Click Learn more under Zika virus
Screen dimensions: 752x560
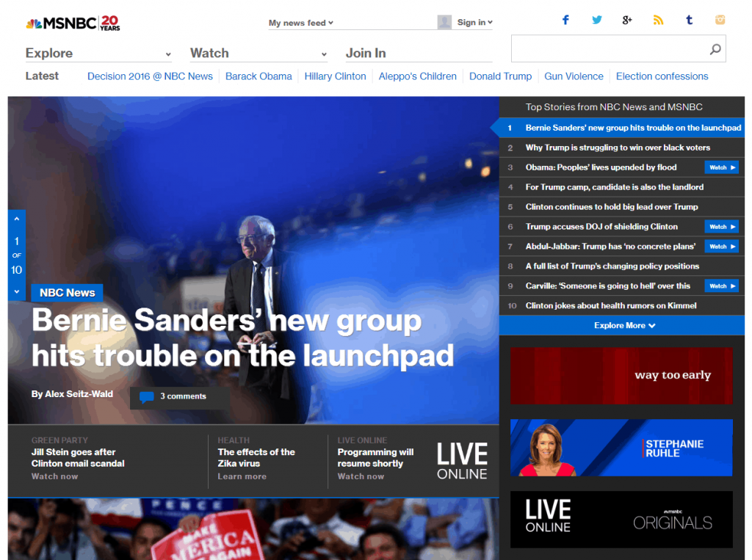[242, 476]
